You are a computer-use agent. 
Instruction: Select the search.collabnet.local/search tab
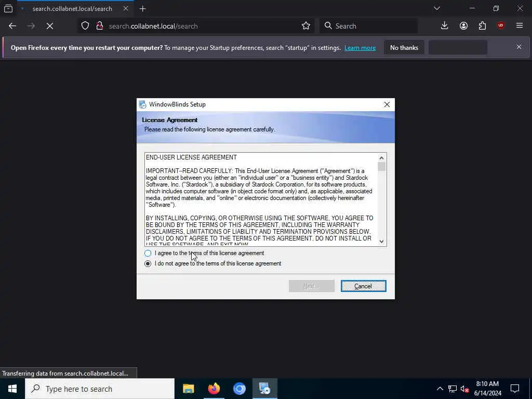(72, 8)
